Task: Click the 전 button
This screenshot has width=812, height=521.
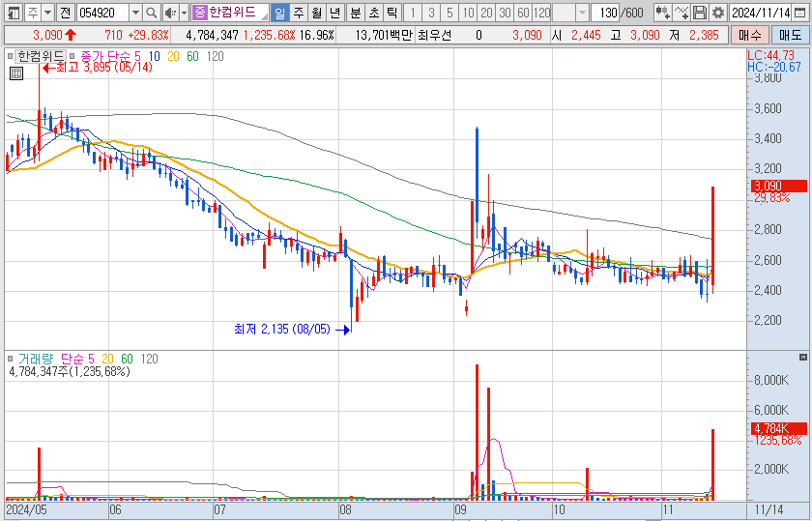Action: click(64, 13)
